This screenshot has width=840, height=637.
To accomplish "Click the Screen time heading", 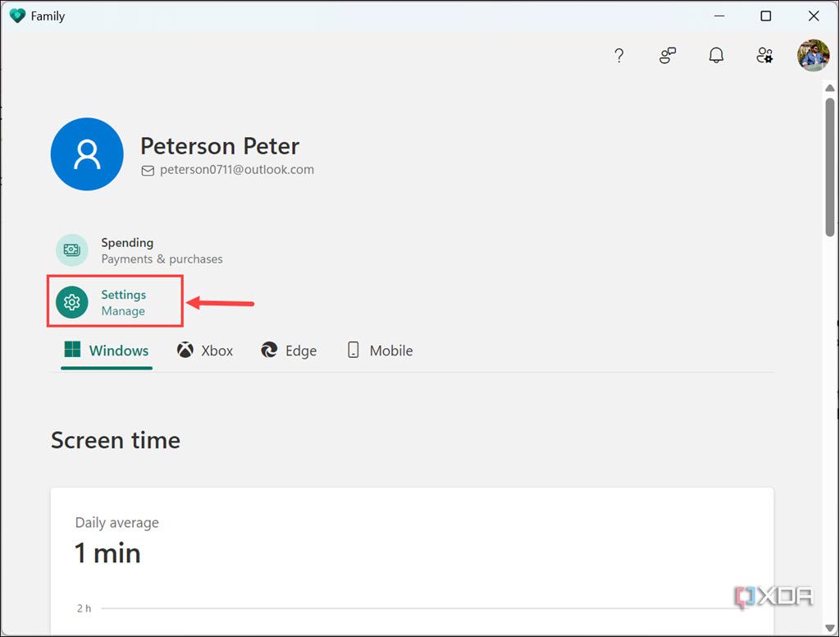I will pyautogui.click(x=115, y=440).
